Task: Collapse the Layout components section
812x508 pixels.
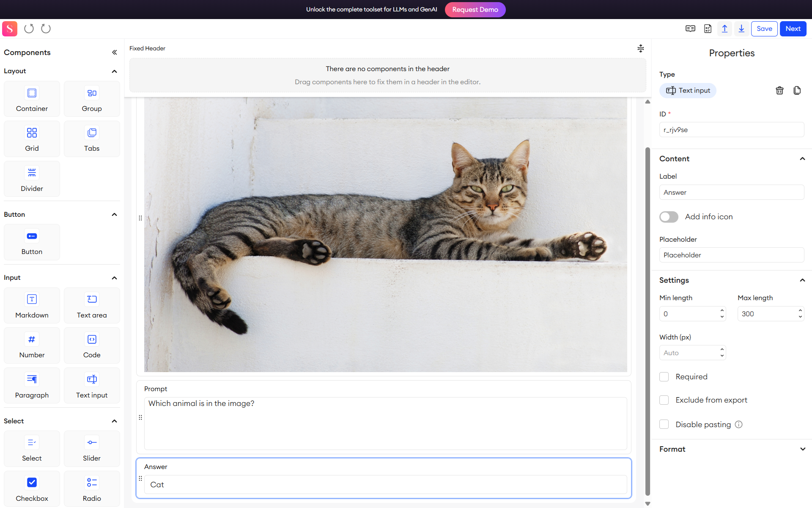Action: point(114,71)
